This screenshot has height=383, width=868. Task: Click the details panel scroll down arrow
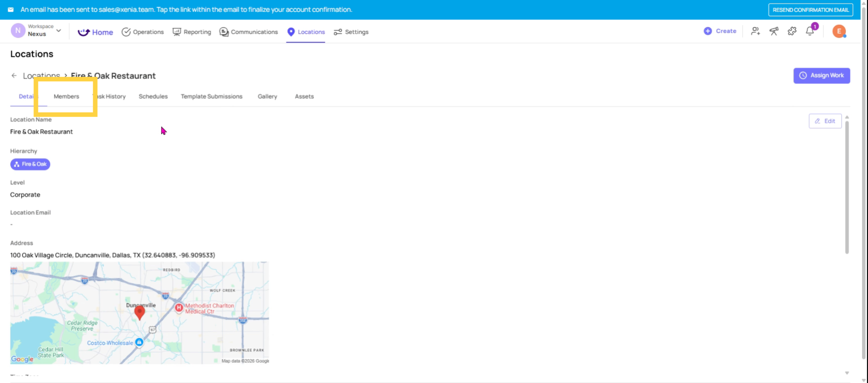847,373
